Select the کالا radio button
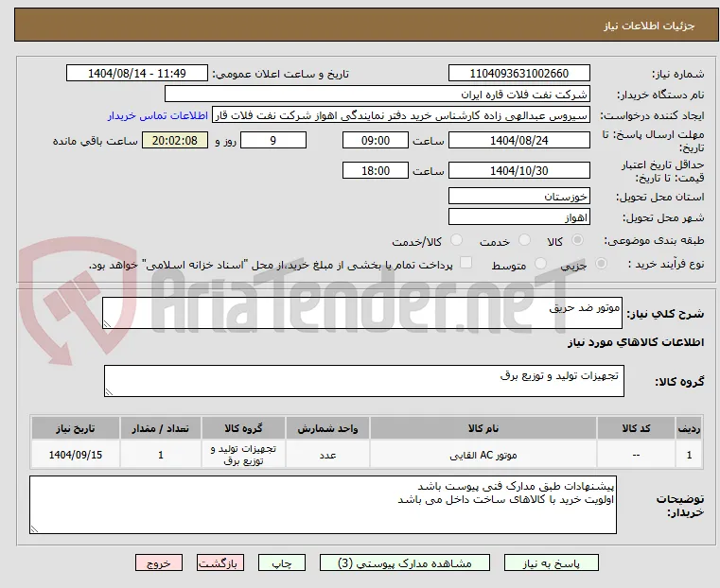Image resolution: width=720 pixels, height=588 pixels. 578,240
